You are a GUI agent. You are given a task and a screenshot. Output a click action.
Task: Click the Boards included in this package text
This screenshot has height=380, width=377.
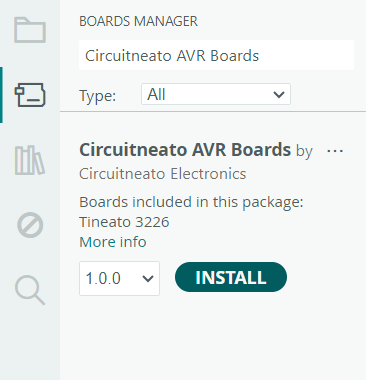pyautogui.click(x=191, y=202)
